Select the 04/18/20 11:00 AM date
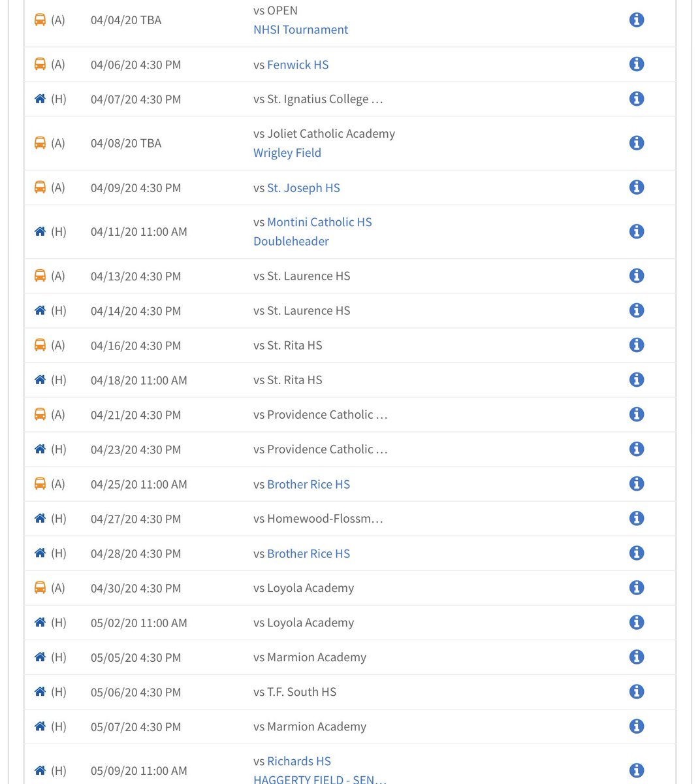700x784 pixels. 139,380
